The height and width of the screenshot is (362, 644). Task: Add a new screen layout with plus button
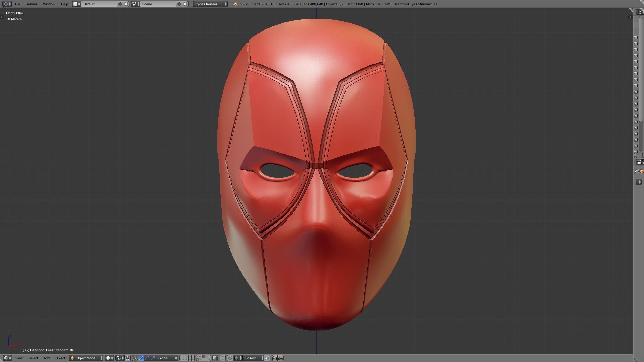click(x=120, y=4)
